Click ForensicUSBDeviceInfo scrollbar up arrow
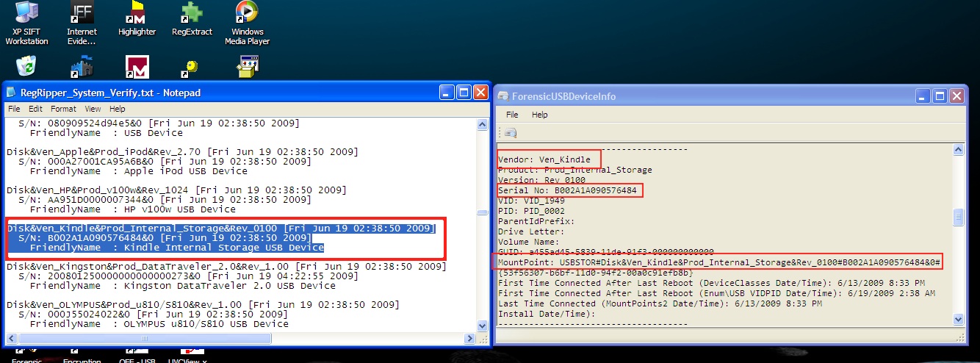Viewport: 980px width, 363px height. pyautogui.click(x=959, y=149)
